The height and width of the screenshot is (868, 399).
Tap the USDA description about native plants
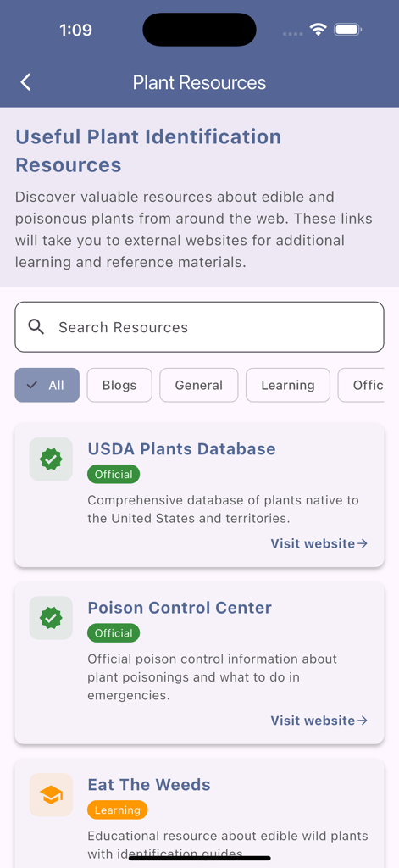[223, 509]
